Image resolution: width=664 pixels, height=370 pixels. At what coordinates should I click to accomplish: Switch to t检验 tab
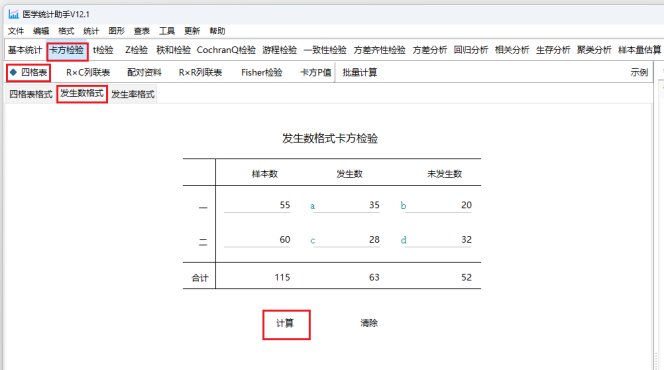[x=103, y=50]
